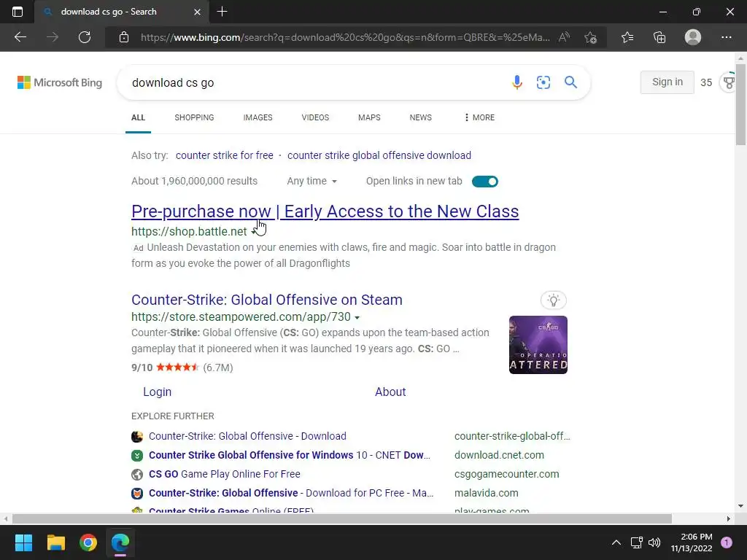Open Read aloud icon in address bar
Screen dimensions: 747x560
564,37
